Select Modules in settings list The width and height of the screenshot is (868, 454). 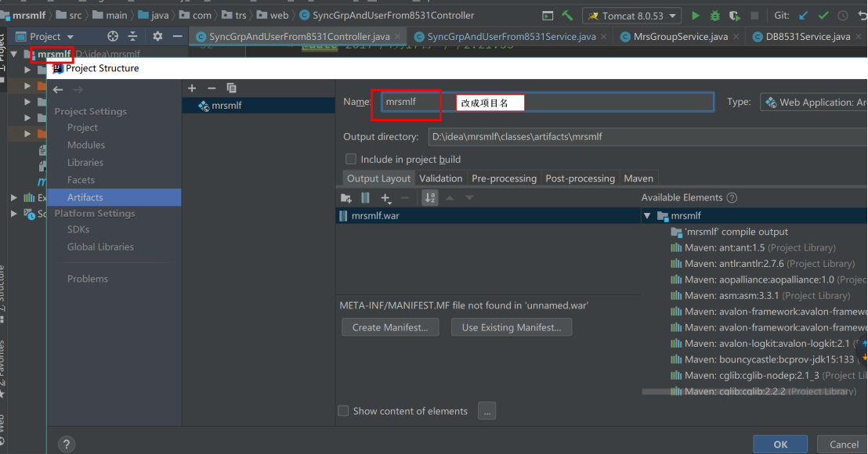click(x=86, y=145)
